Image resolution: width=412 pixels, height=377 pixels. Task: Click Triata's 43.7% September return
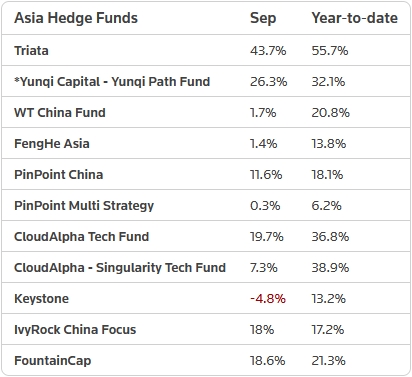point(268,51)
